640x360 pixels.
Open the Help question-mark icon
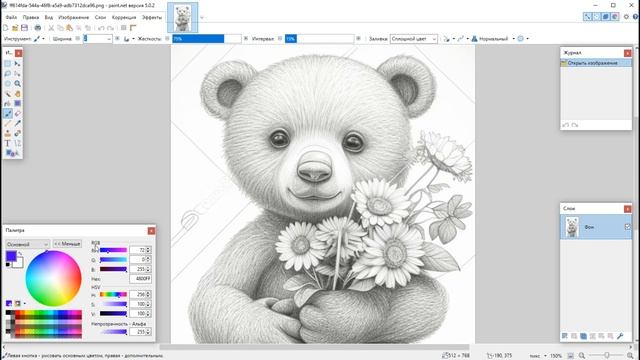636,17
